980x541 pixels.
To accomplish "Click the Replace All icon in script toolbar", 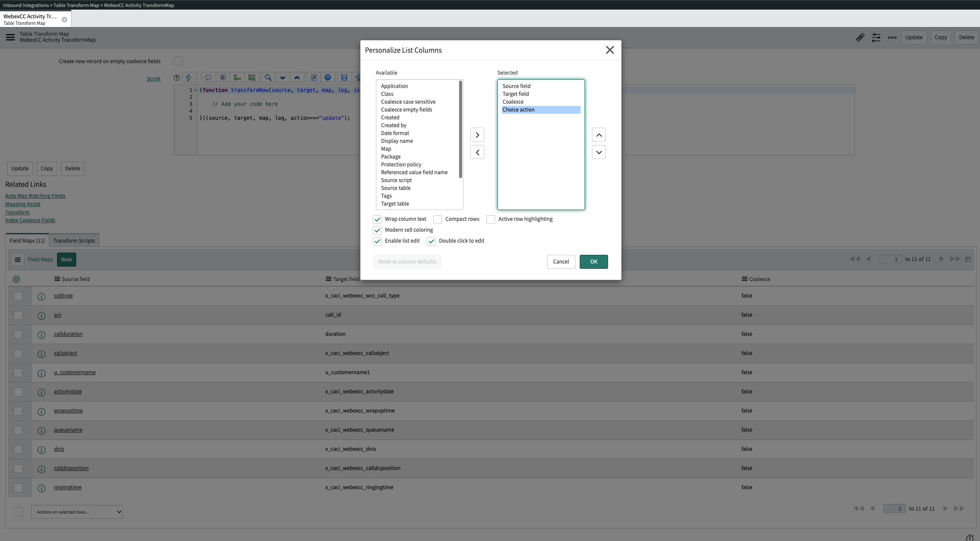I will coord(252,78).
